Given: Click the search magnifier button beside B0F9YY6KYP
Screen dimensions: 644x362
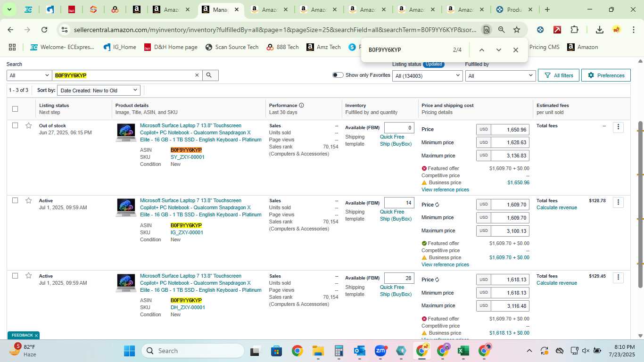Looking at the screenshot, I should [x=210, y=75].
